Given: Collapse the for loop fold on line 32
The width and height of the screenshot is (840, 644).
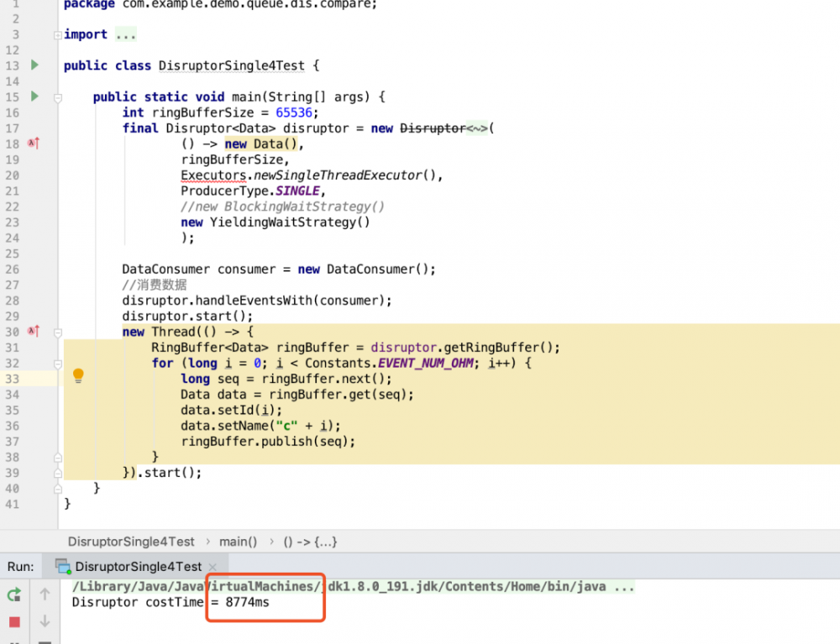Looking at the screenshot, I should tap(58, 364).
